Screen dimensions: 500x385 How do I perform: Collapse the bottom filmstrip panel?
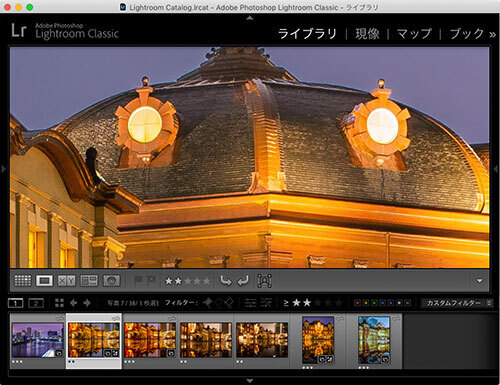coord(250,381)
